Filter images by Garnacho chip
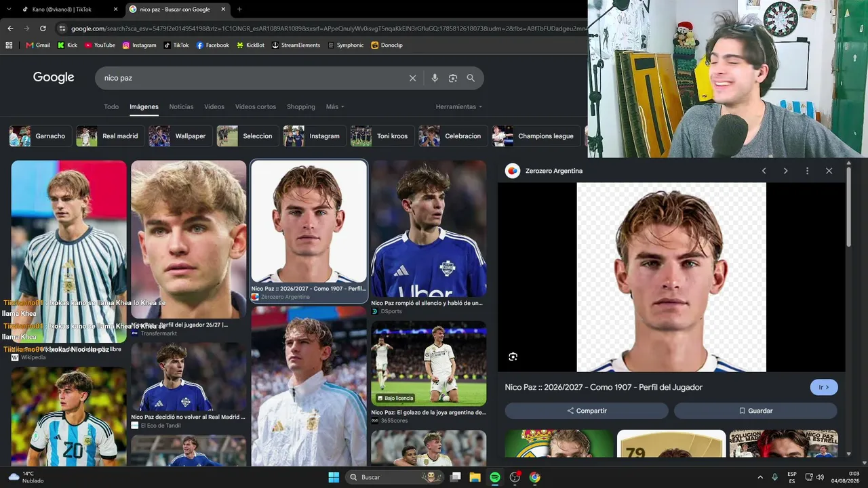The width and height of the screenshot is (868, 488). tap(40, 136)
